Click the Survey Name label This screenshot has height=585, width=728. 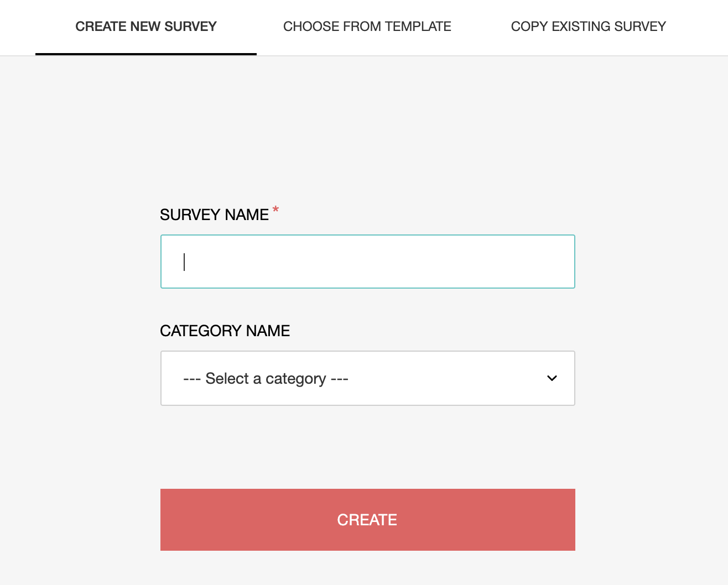[x=214, y=215]
